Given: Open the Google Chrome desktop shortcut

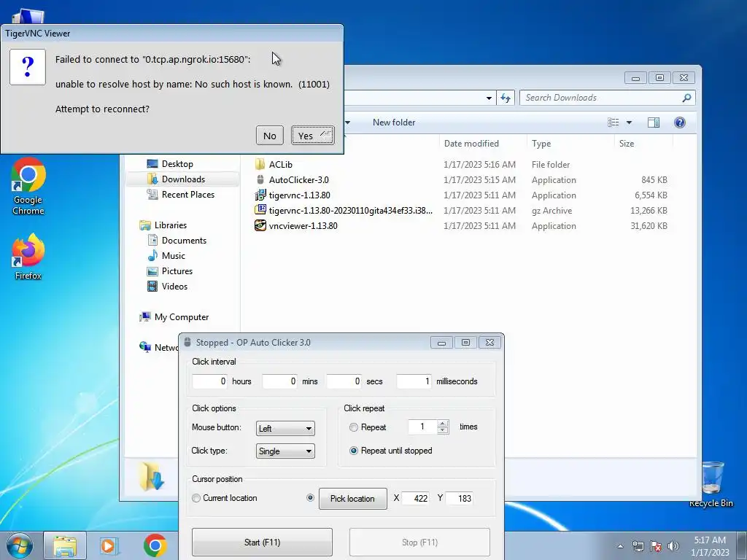Looking at the screenshot, I should click(28, 186).
